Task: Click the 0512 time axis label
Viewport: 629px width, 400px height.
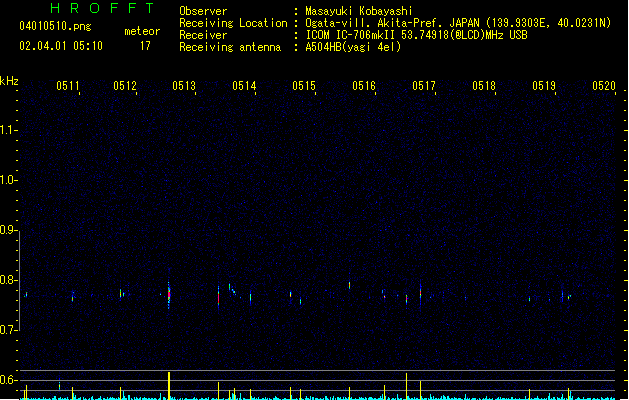Action: (x=125, y=86)
